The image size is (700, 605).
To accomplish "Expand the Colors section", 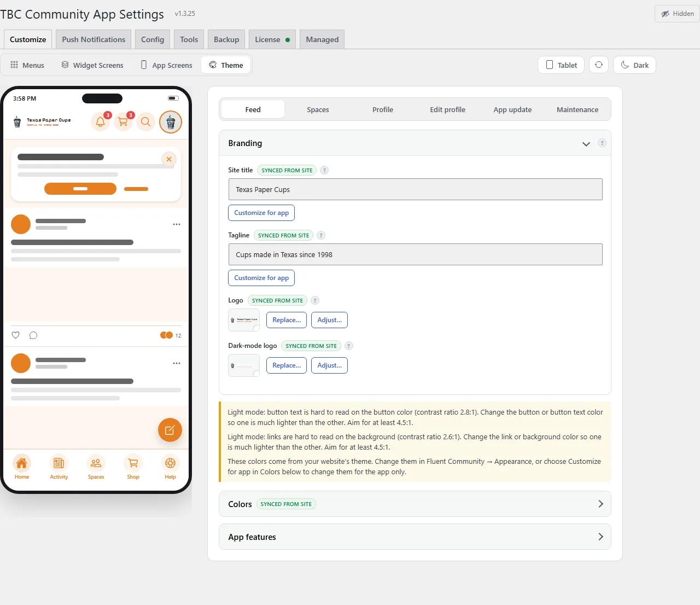I will [x=415, y=504].
